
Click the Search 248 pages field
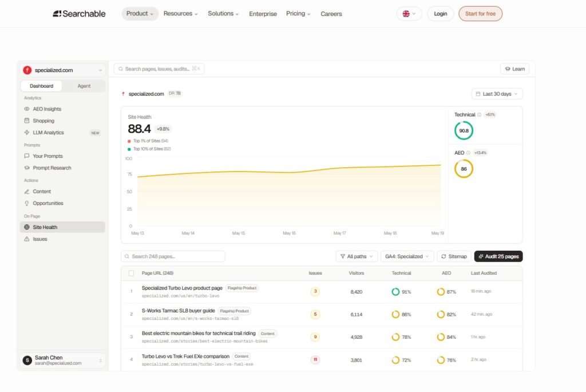click(x=173, y=256)
